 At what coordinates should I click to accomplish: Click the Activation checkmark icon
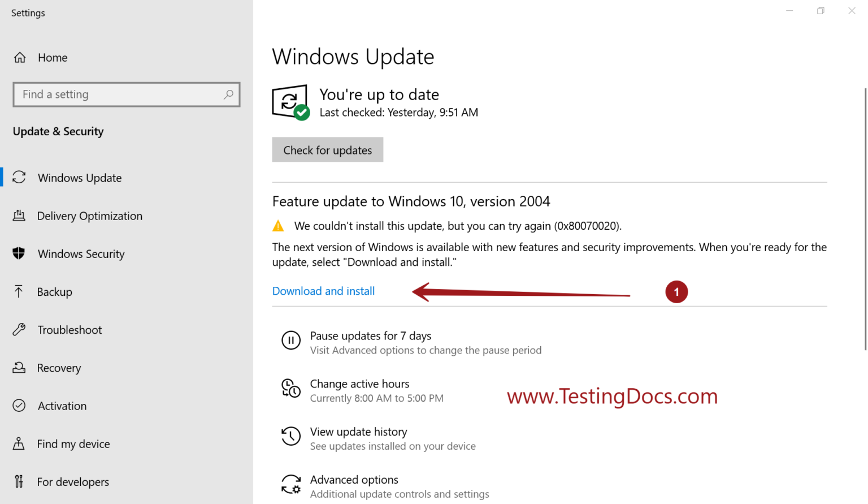[x=20, y=406]
